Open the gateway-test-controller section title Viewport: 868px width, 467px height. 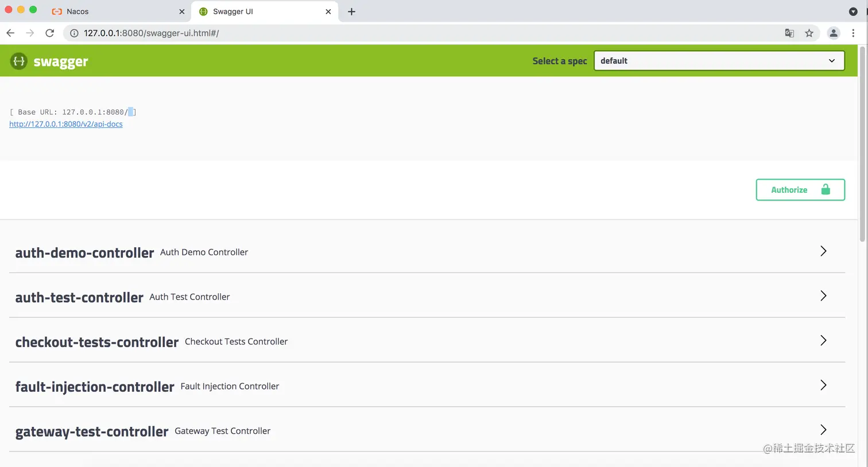click(x=92, y=431)
